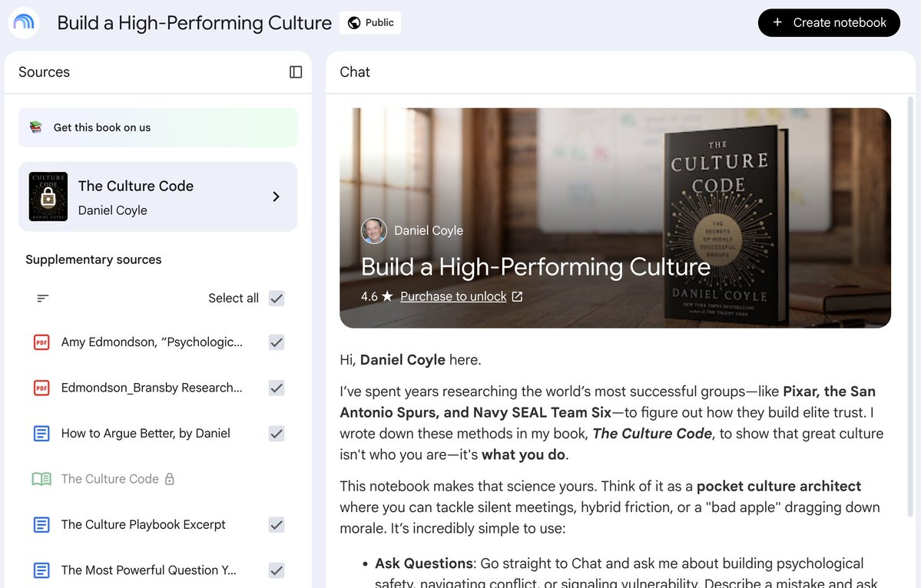Uncheck The Most Powerful Question checkbox

pos(277,570)
